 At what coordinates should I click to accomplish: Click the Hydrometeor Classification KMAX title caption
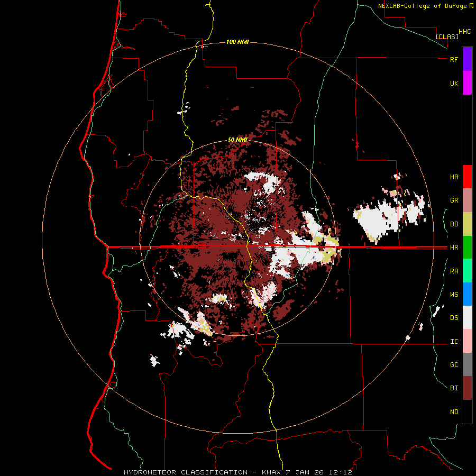coord(237,472)
